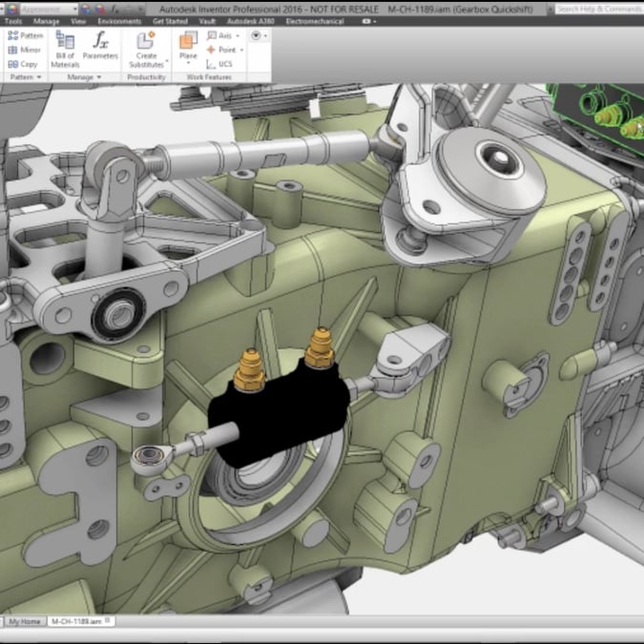Open the fx Parameters dialog

click(100, 45)
